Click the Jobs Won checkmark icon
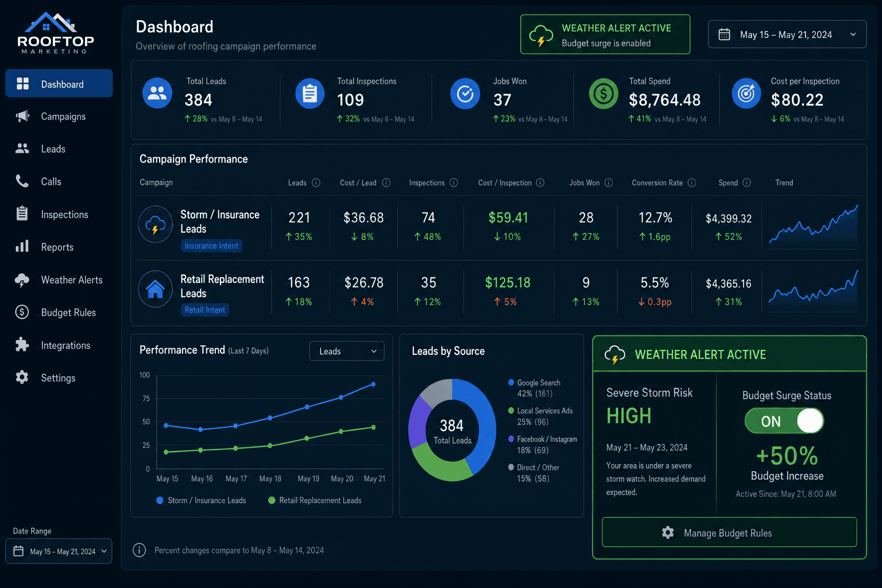This screenshot has height=588, width=882. tap(465, 93)
